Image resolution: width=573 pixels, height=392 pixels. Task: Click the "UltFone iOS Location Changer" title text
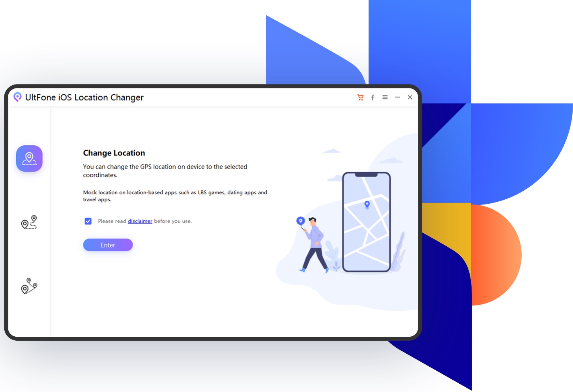[x=84, y=98]
